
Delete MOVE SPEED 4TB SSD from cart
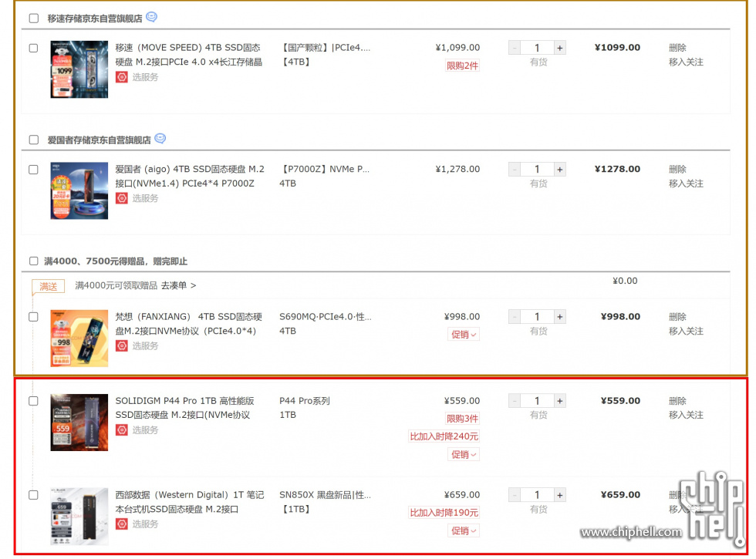(677, 47)
